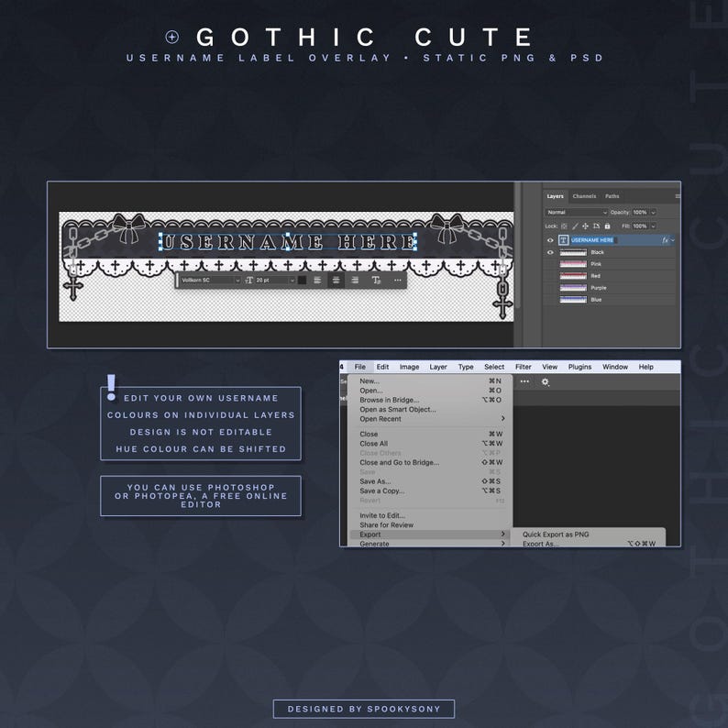Screen dimensions: 728x728
Task: Click the gear settings icon below menu bar
Action: click(545, 381)
